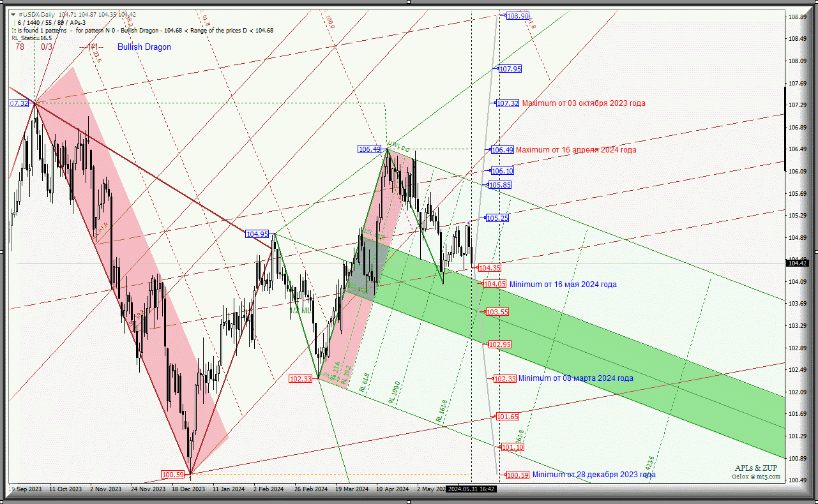Image resolution: width=818 pixels, height=504 pixels.
Task: Select the 101.65 support price label
Action: pos(507,417)
